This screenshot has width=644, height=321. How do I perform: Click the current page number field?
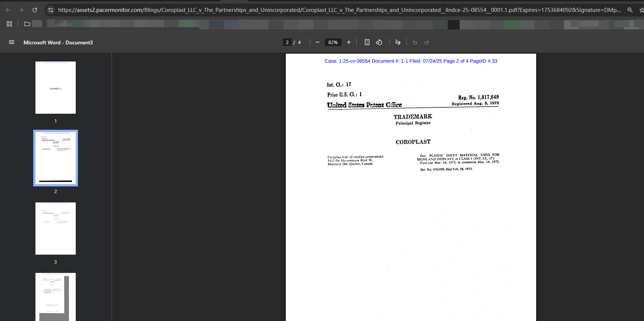click(287, 42)
